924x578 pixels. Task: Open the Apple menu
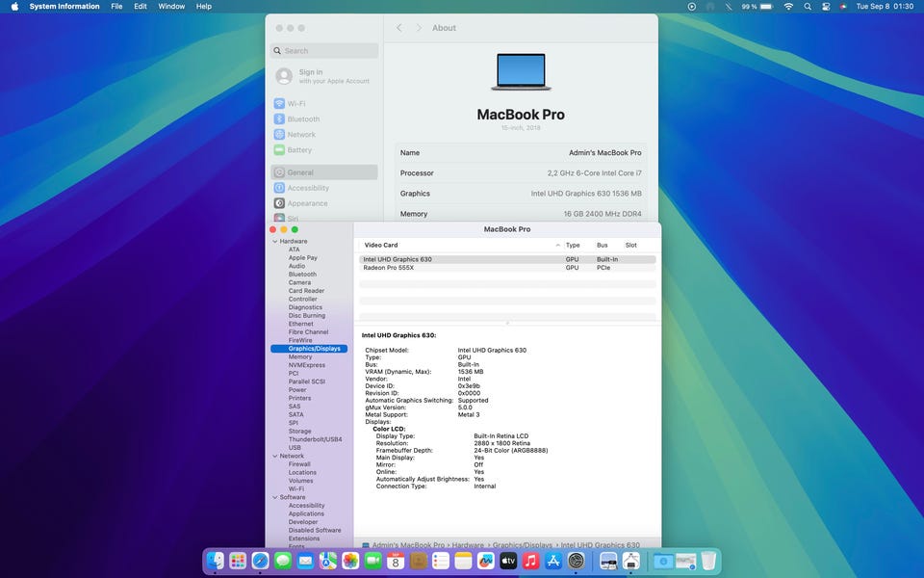point(14,7)
